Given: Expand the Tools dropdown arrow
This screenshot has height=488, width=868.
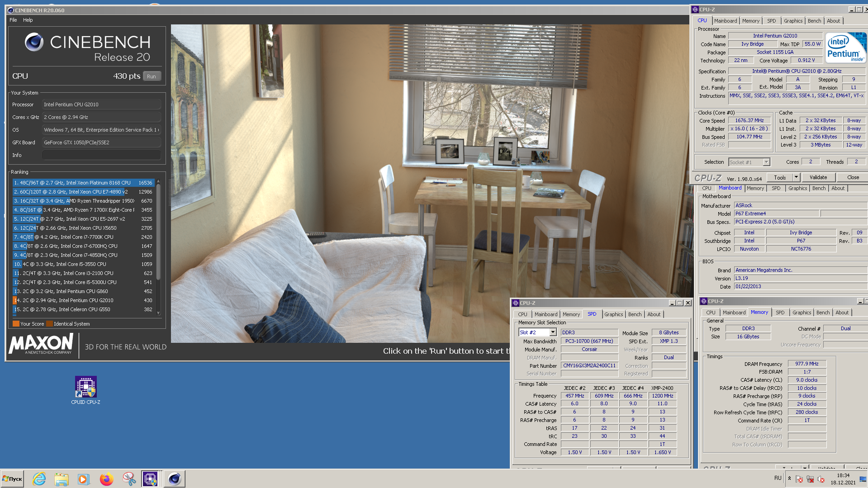Looking at the screenshot, I should click(797, 177).
